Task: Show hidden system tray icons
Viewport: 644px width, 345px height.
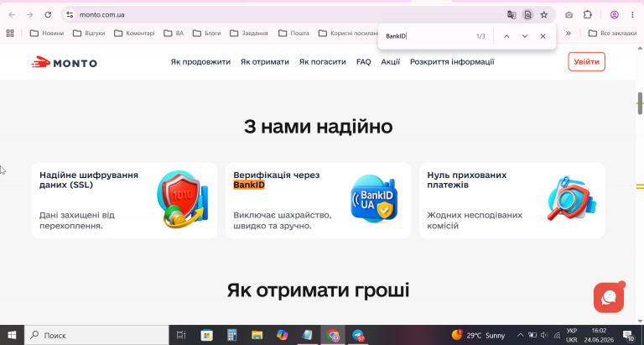Action: click(520, 335)
